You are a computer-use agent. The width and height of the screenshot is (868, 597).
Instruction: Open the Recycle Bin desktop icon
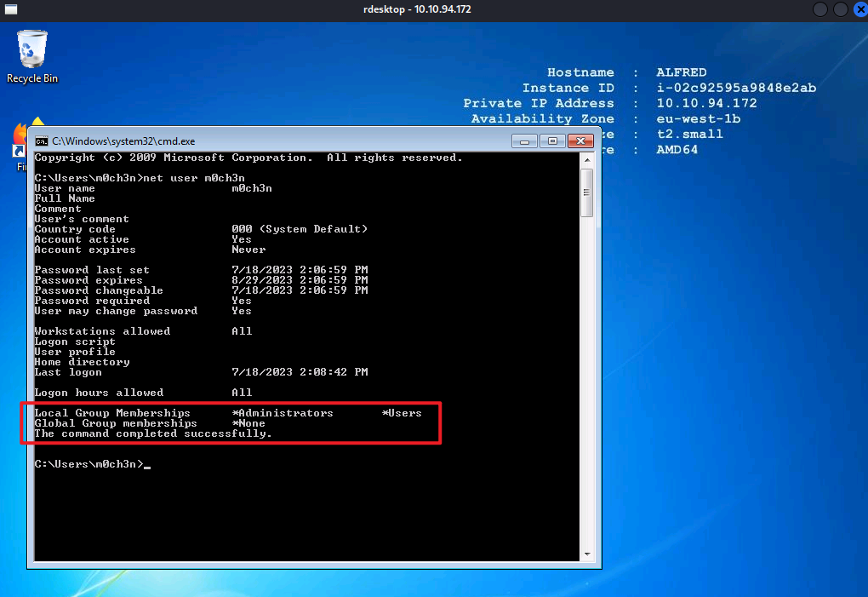pyautogui.click(x=32, y=56)
